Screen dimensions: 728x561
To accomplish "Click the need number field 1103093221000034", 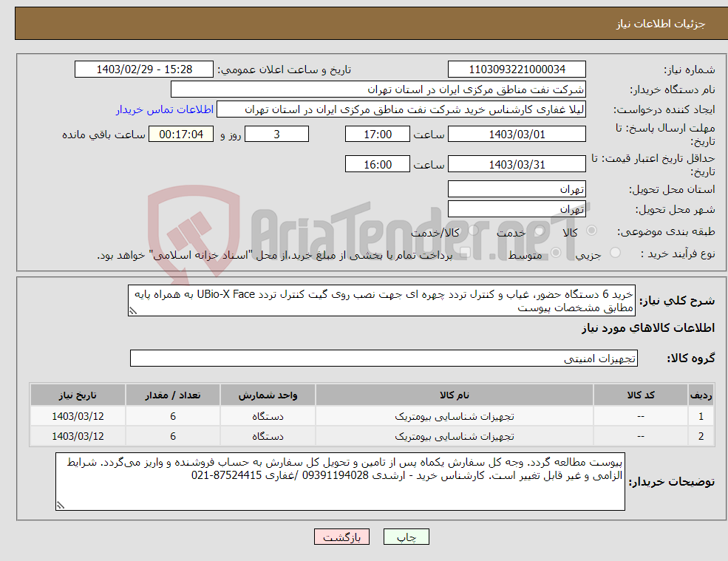I will pyautogui.click(x=517, y=69).
